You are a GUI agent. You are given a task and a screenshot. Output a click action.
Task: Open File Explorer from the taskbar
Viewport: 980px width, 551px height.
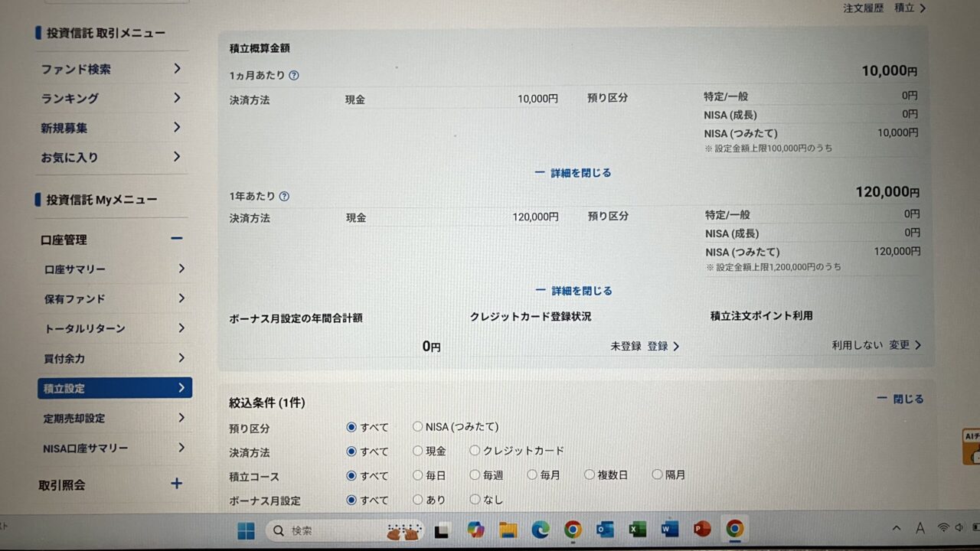tap(508, 530)
